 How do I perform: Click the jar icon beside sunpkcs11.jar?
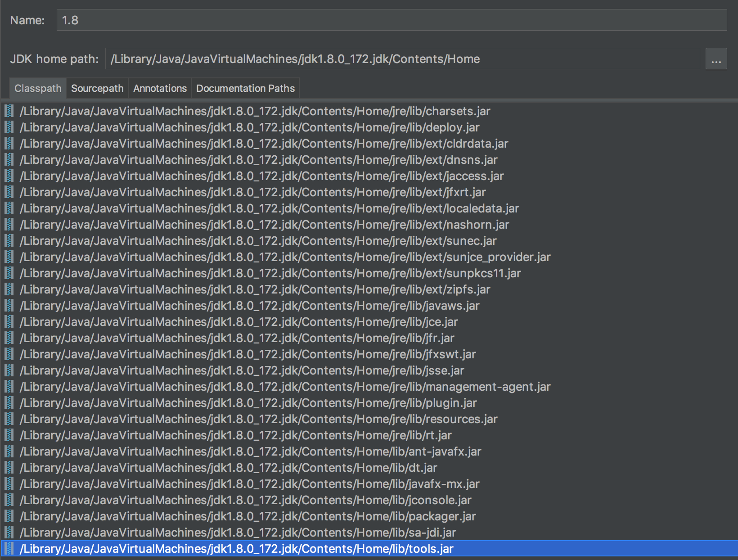(9, 273)
